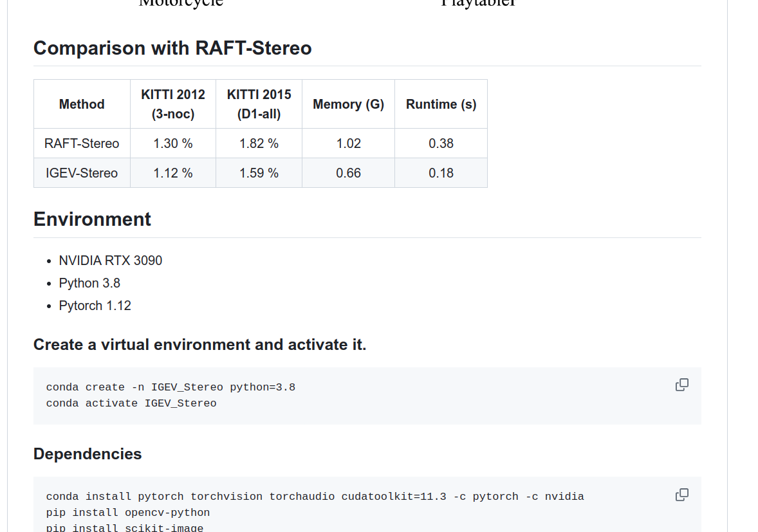Click the "NVIDIA RTX 3090" list item

coord(111,261)
